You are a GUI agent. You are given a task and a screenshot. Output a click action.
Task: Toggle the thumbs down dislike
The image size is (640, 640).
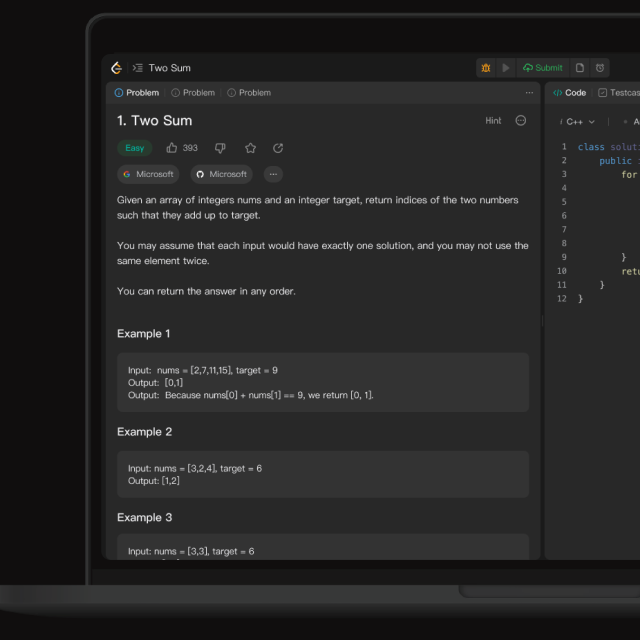221,148
